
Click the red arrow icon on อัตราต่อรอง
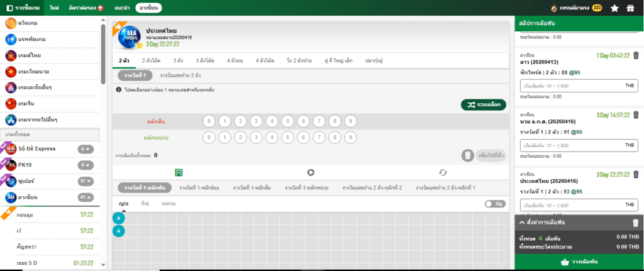[101, 8]
